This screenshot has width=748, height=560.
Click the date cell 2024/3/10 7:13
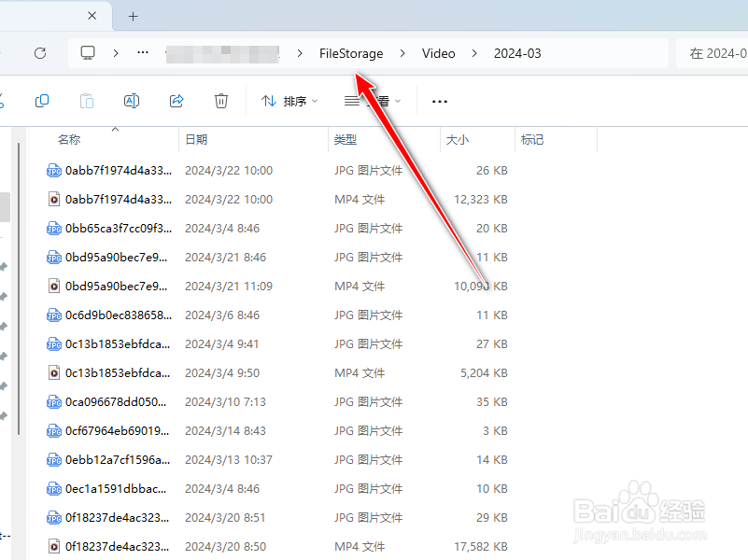point(225,401)
